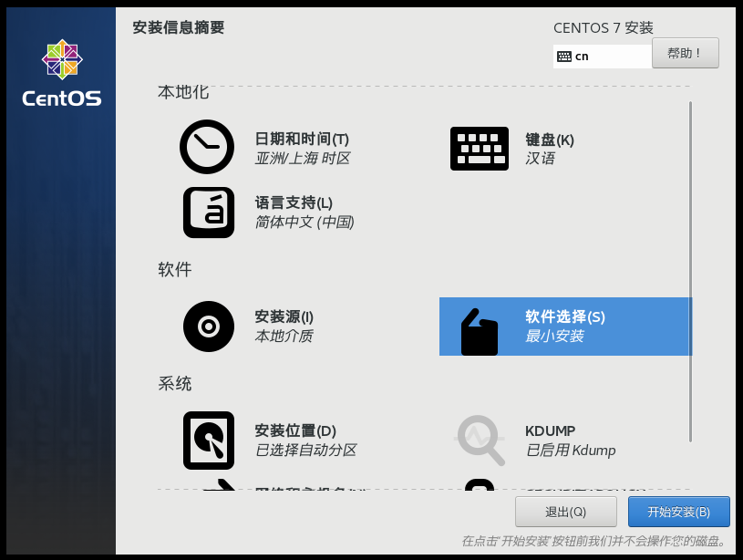Click 本地介质 status text
This screenshot has height=560, width=743.
(x=284, y=337)
